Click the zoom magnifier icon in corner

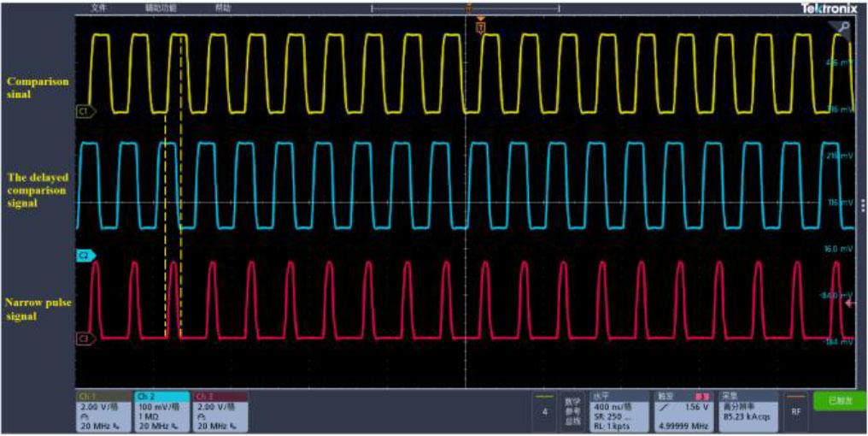(x=844, y=27)
